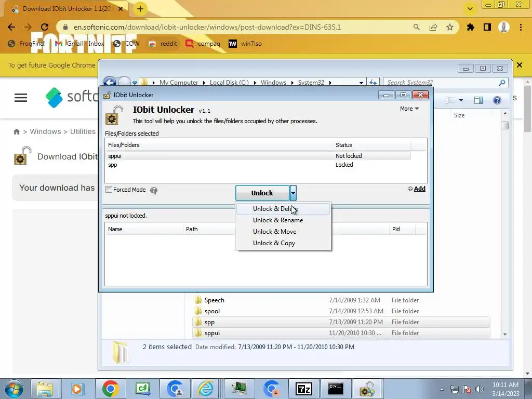Choose Unlock & Delete from the dropdown menu
Image resolution: width=532 pixels, height=399 pixels.
click(283, 209)
